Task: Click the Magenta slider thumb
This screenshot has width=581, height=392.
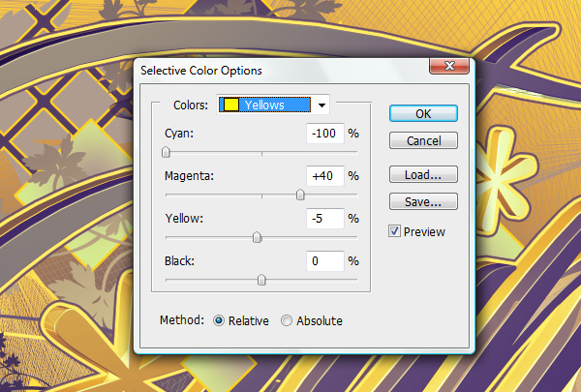Action: pyautogui.click(x=300, y=195)
